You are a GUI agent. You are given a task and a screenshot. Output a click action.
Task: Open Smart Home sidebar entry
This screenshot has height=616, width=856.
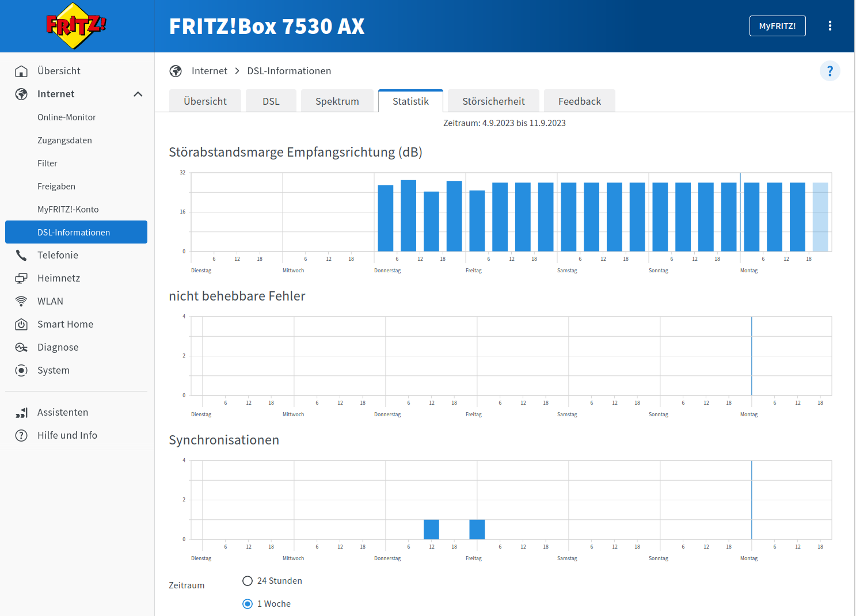tap(76, 324)
